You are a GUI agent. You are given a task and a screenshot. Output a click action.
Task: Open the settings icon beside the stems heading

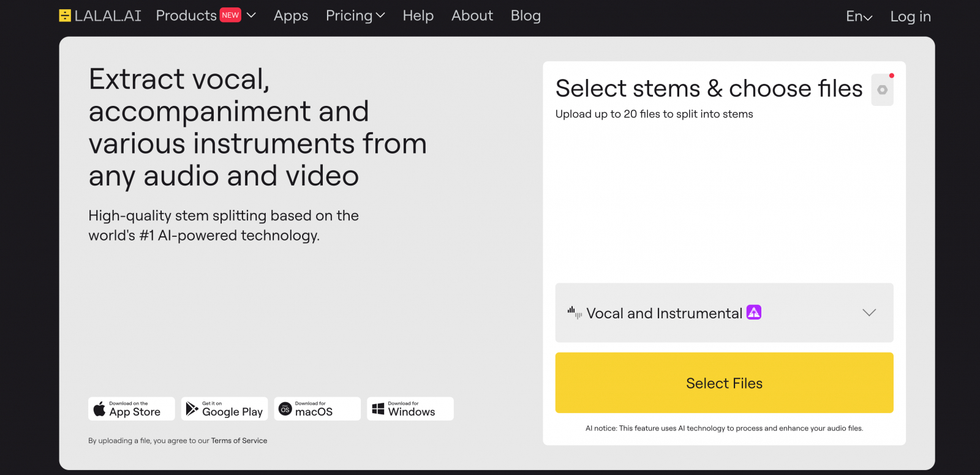click(882, 90)
